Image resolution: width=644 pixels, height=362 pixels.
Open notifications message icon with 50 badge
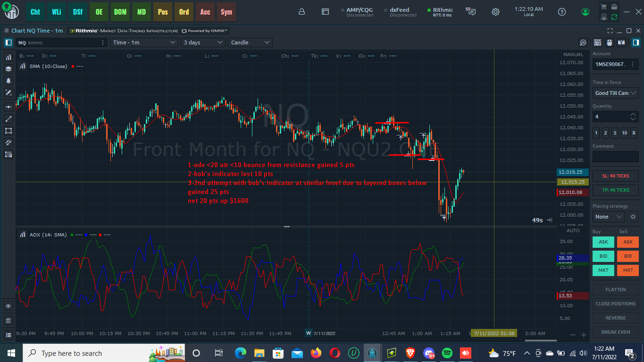470,11
